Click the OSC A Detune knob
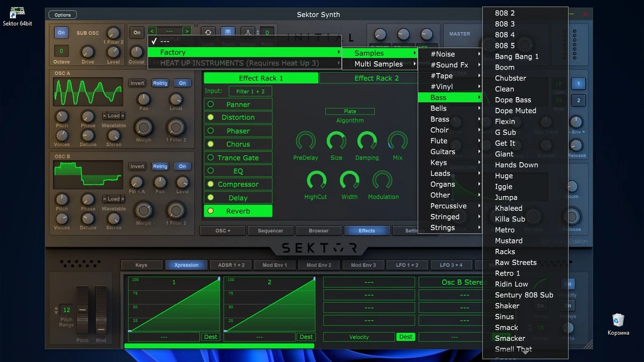 88,135
